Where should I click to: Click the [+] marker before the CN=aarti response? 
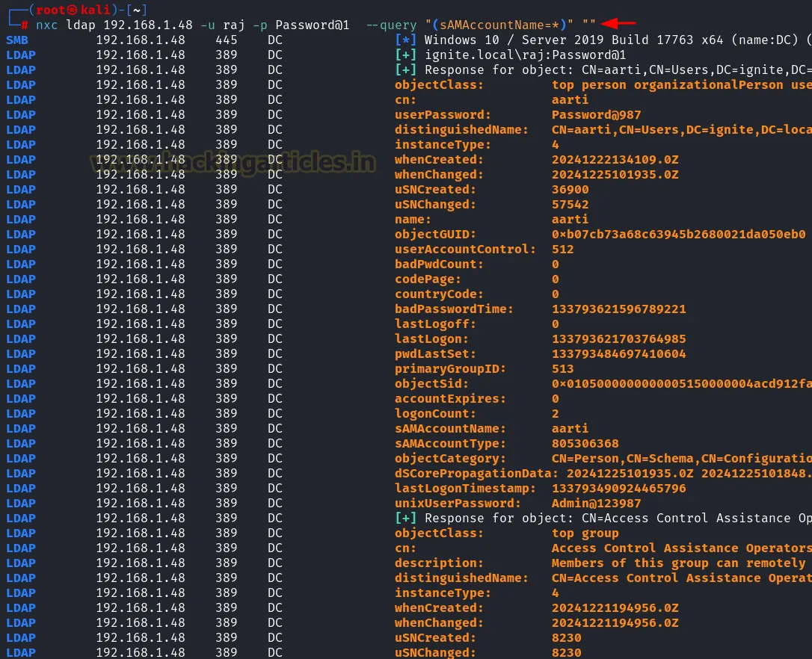pyautogui.click(x=405, y=69)
